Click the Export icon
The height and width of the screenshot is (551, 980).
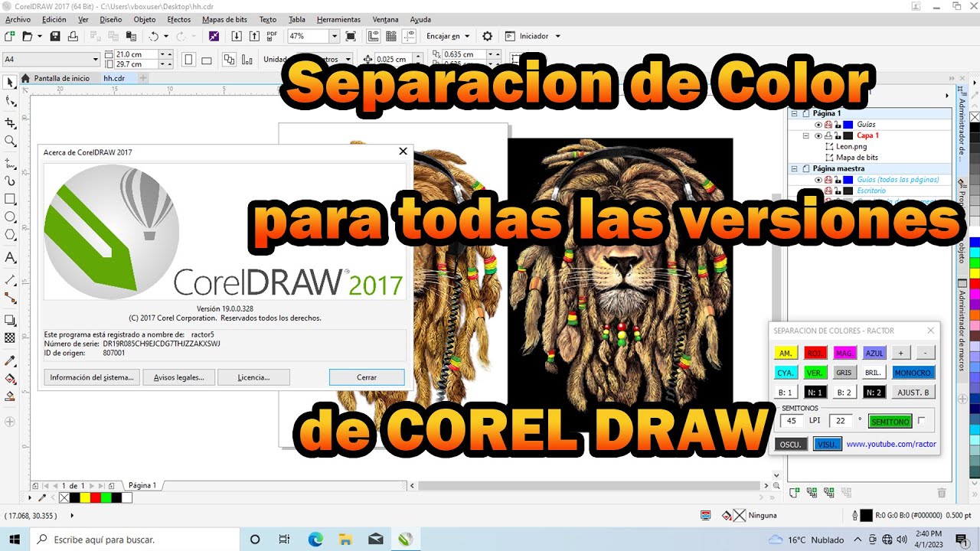tap(253, 36)
